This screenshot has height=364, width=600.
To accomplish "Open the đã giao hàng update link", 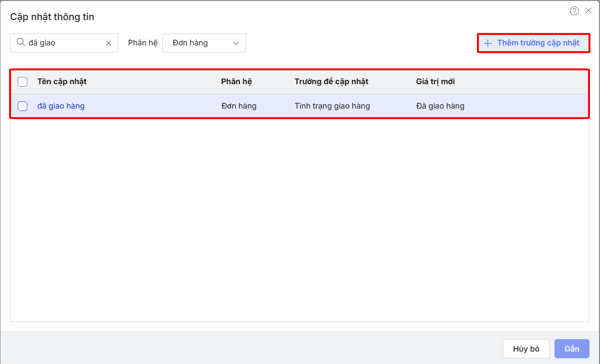I will pyautogui.click(x=61, y=106).
